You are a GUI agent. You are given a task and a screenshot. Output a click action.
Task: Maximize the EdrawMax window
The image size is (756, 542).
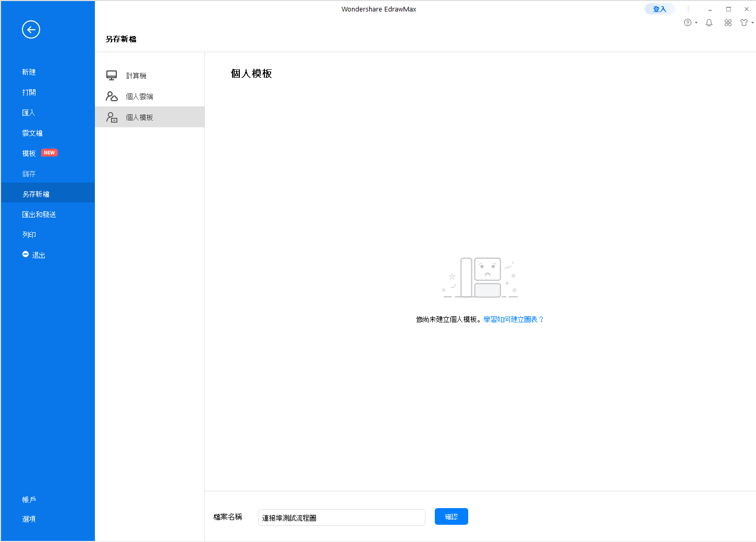728,9
